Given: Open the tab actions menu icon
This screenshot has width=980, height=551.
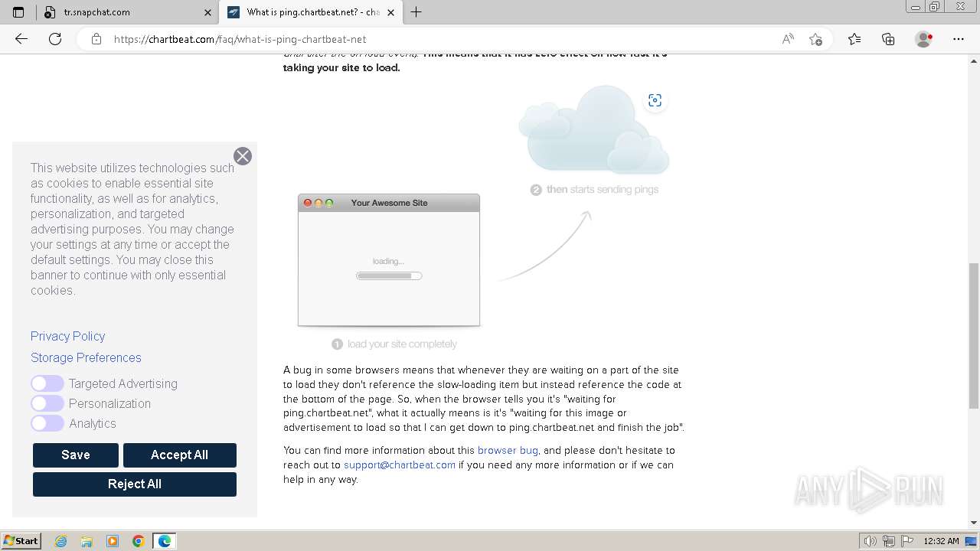Looking at the screenshot, I should [18, 12].
